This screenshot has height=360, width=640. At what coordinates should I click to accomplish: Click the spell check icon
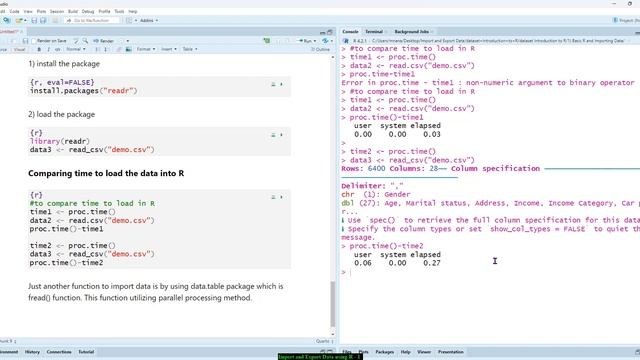pyautogui.click(x=76, y=41)
